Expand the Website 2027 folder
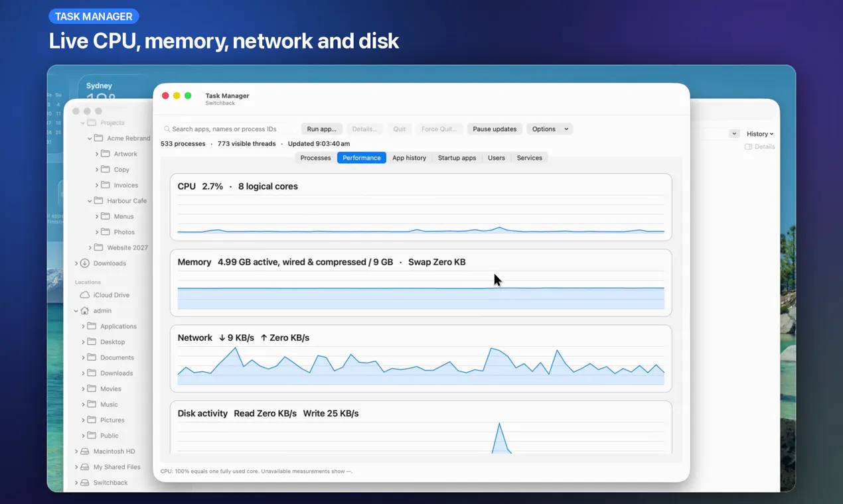The width and height of the screenshot is (843, 504). (90, 247)
